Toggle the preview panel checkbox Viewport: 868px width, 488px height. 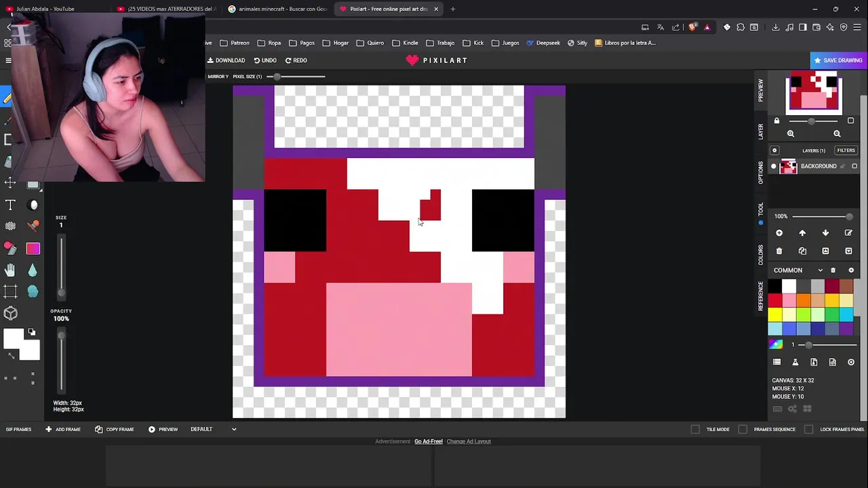pos(850,121)
